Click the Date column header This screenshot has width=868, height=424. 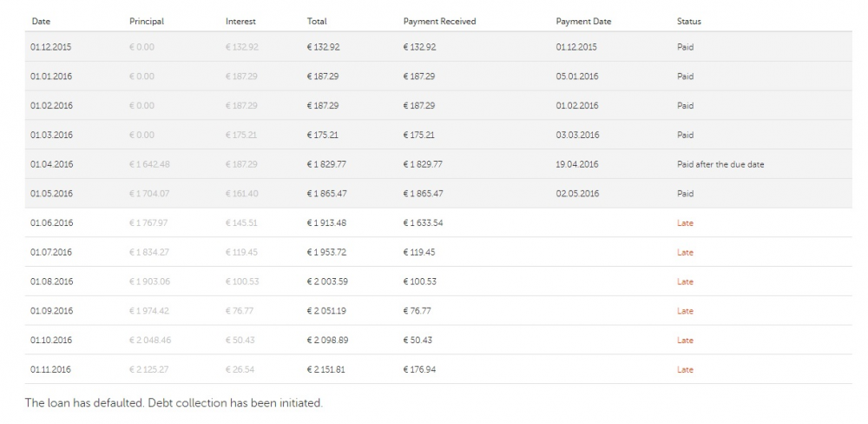pos(40,21)
